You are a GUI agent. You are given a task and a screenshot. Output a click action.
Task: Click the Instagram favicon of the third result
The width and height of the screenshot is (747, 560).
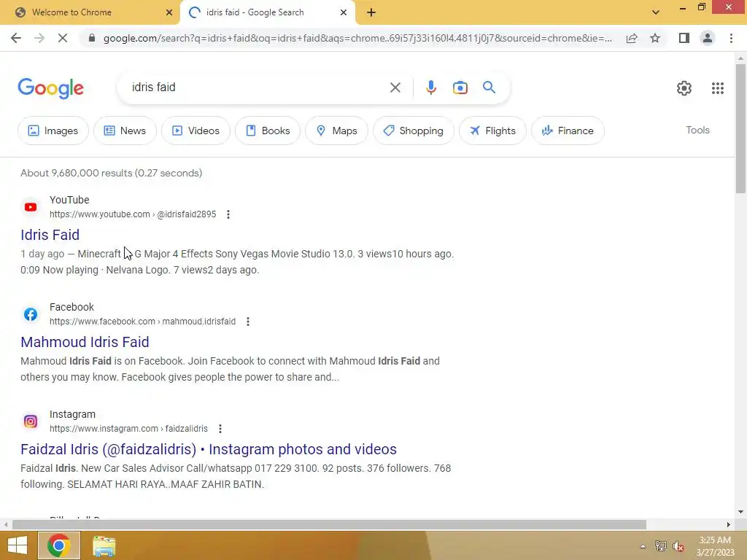point(31,421)
